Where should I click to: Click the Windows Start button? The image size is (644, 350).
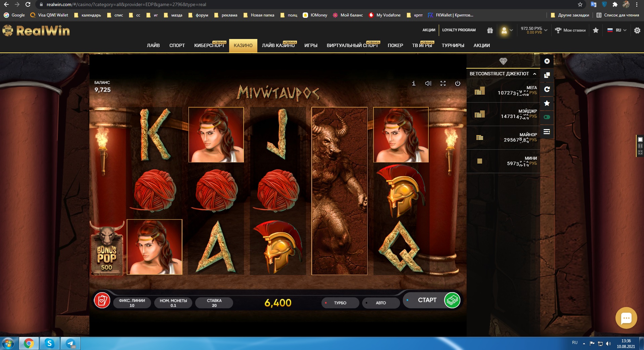(x=8, y=344)
